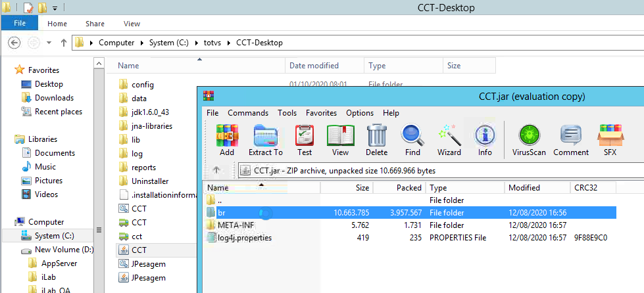Click the Add icon in WinRAR toolbar
The width and height of the screenshot is (644, 293).
point(227,141)
